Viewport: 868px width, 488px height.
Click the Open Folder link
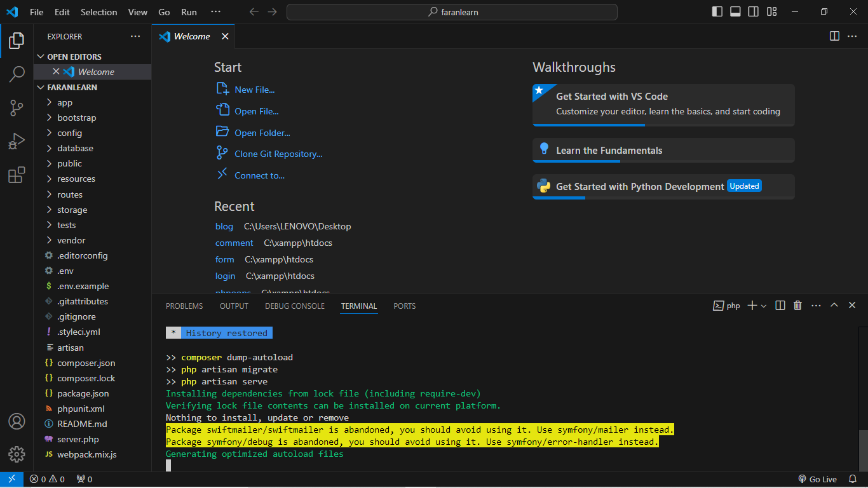[253, 133]
